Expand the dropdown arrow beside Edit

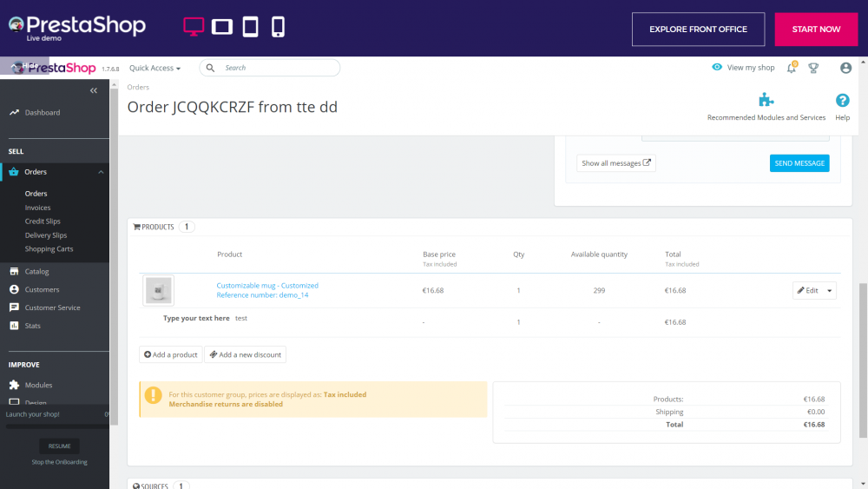pyautogui.click(x=830, y=291)
